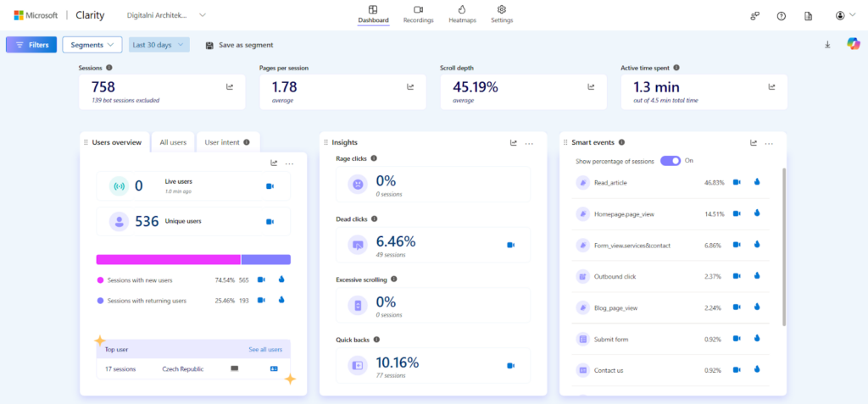Click the new users pink bar segment
This screenshot has height=404, width=868.
[x=168, y=260]
